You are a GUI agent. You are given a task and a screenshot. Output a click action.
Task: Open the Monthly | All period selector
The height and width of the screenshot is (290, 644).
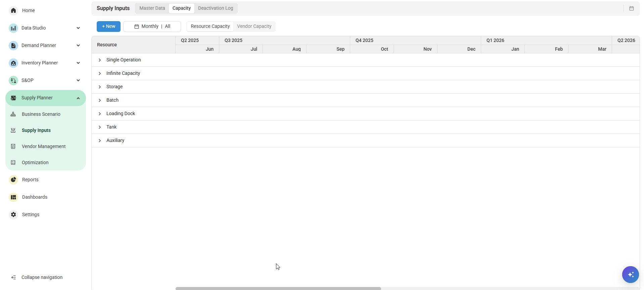click(152, 26)
